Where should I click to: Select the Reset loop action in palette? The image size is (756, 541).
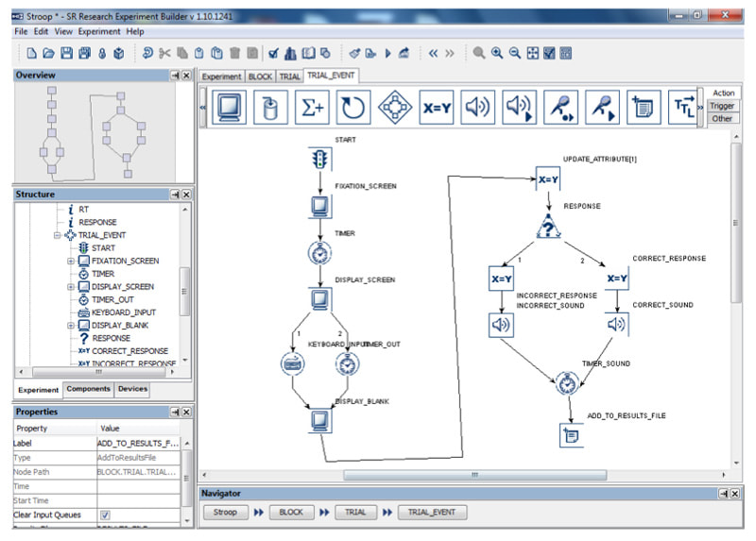353,107
